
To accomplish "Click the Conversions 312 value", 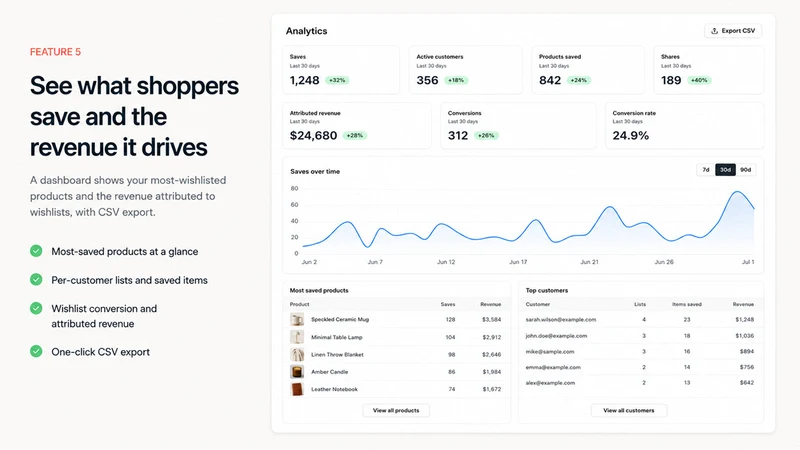I will click(x=458, y=136).
